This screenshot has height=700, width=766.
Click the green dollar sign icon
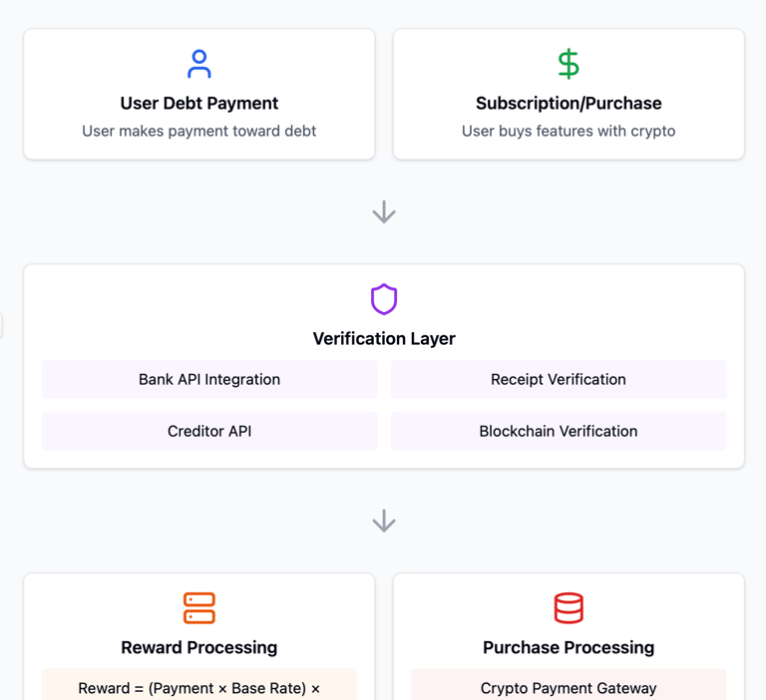click(x=569, y=64)
